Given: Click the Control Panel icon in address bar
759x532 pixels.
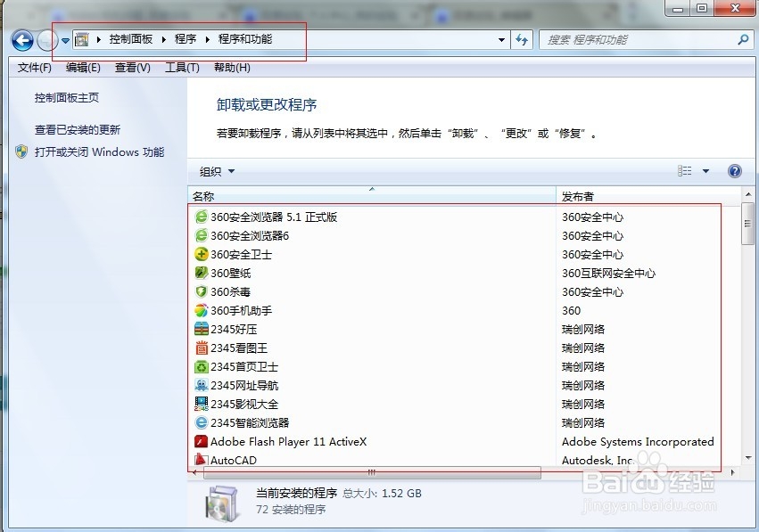Looking at the screenshot, I should [82, 39].
